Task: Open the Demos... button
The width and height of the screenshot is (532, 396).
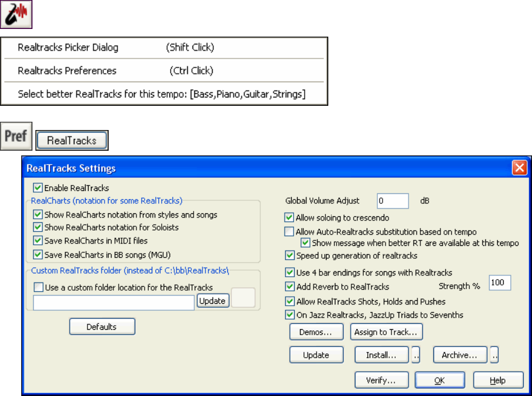Action: pos(316,332)
